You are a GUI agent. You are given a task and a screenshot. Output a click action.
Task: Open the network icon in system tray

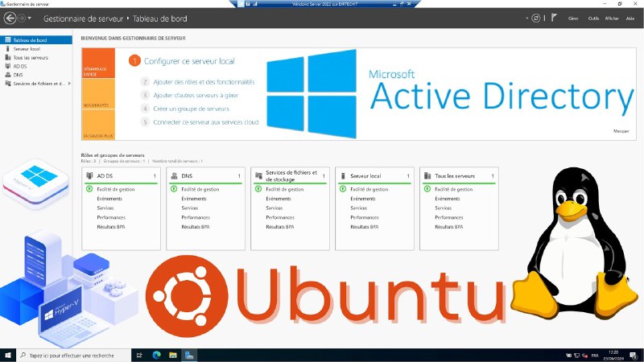576,356
